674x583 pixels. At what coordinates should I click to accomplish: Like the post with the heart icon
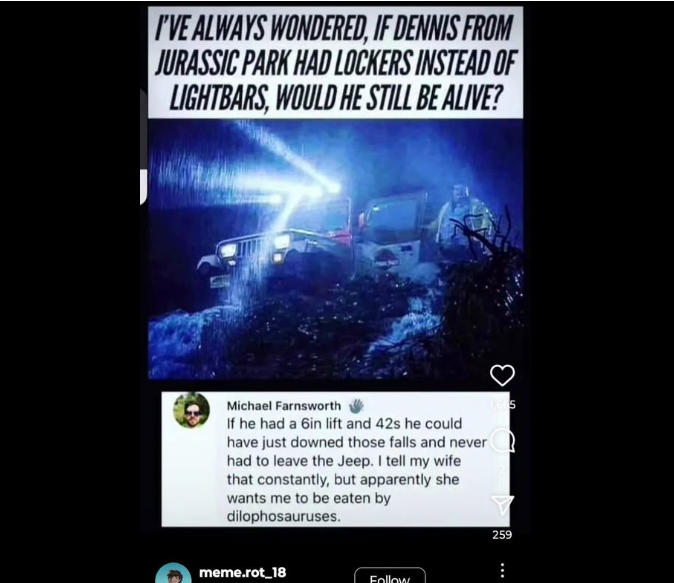(502, 375)
